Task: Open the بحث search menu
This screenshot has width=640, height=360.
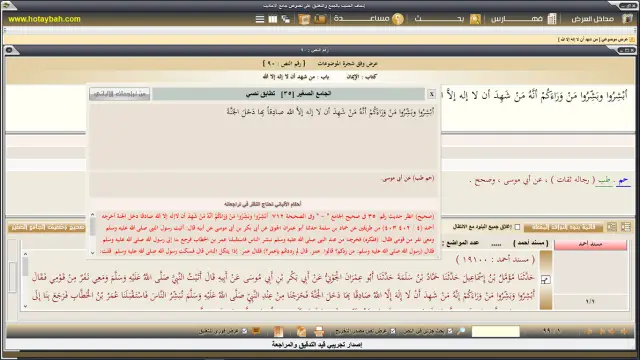Action: (439, 19)
